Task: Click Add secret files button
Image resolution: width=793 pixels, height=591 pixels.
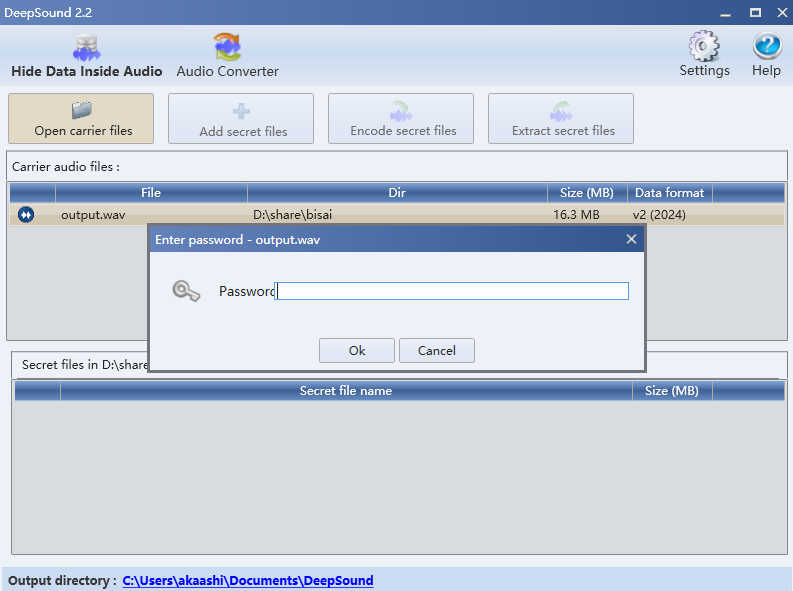Action: click(241, 118)
